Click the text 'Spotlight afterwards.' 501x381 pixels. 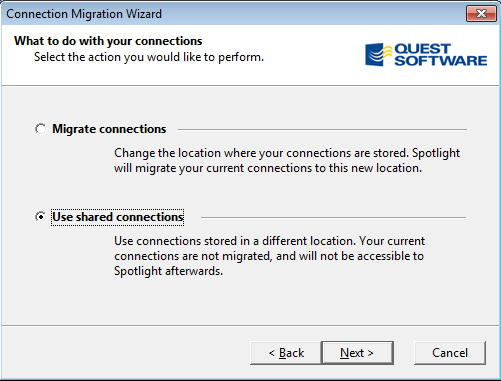coord(168,271)
